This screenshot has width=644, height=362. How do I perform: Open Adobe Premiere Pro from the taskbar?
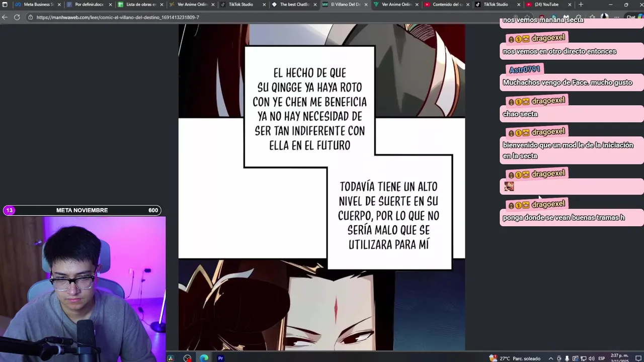tap(220, 358)
